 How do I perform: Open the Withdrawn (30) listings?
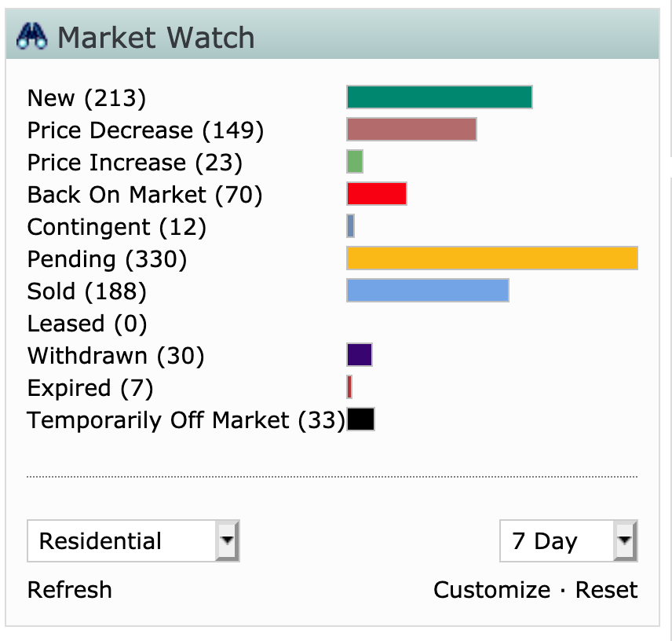click(115, 357)
